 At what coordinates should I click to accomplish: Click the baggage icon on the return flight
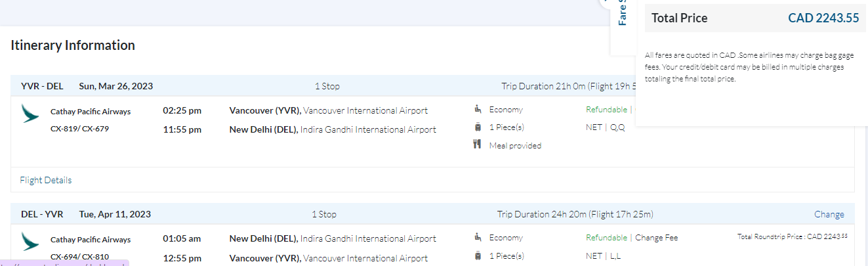pos(478,255)
